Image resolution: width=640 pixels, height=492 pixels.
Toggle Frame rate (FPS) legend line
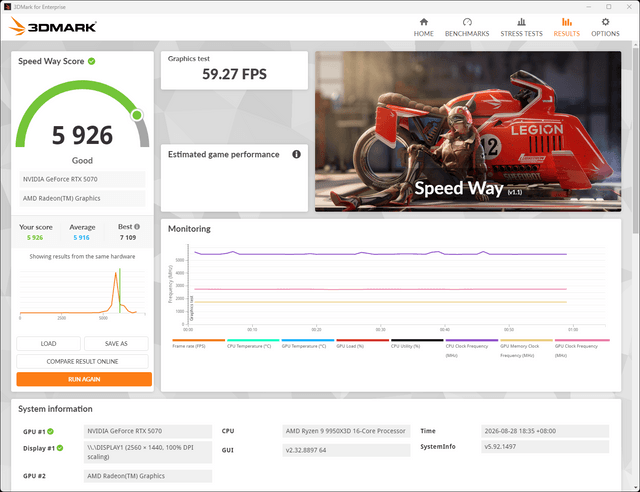(x=198, y=340)
